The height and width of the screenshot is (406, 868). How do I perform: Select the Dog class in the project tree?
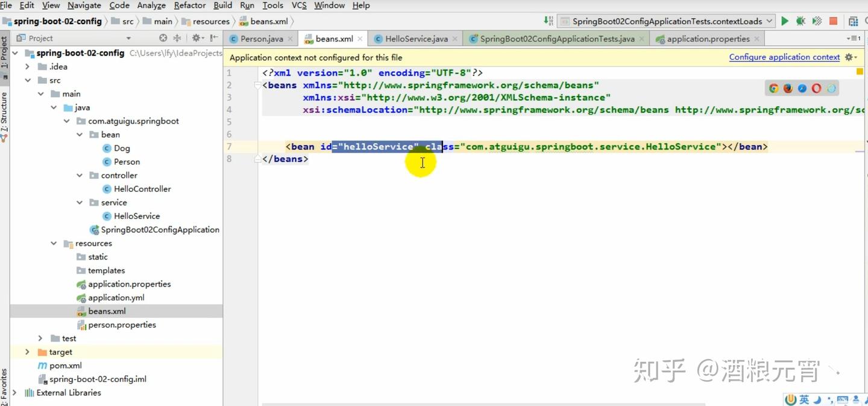tap(122, 148)
